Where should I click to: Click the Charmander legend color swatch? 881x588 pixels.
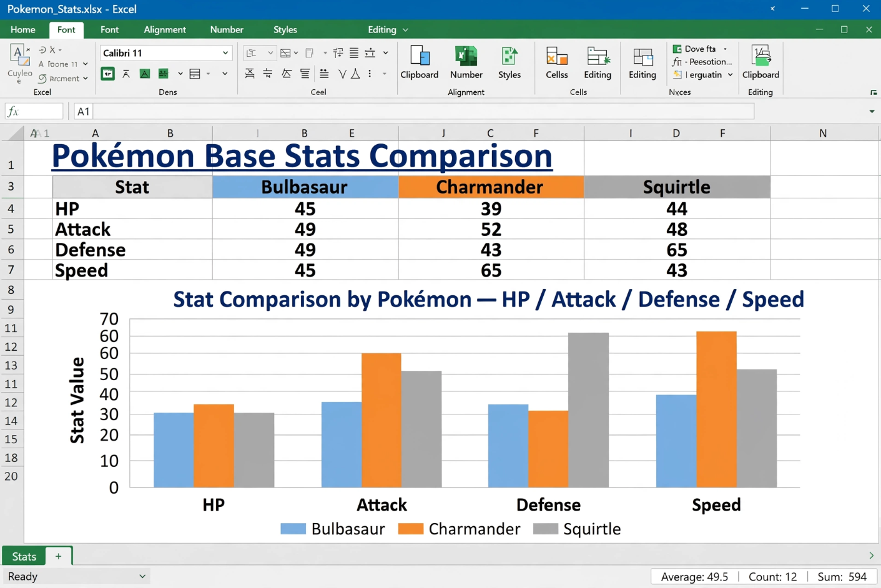(411, 529)
